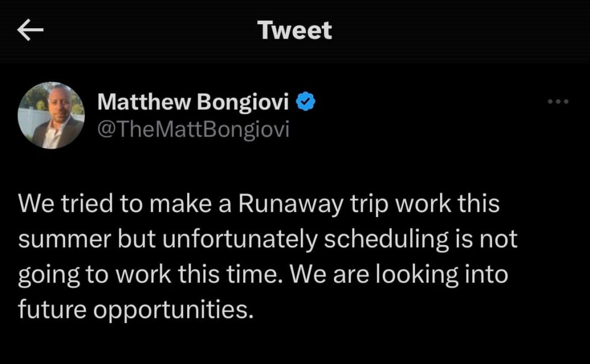
Task: Click the @TheMattBongiovi handle
Action: [x=194, y=130]
